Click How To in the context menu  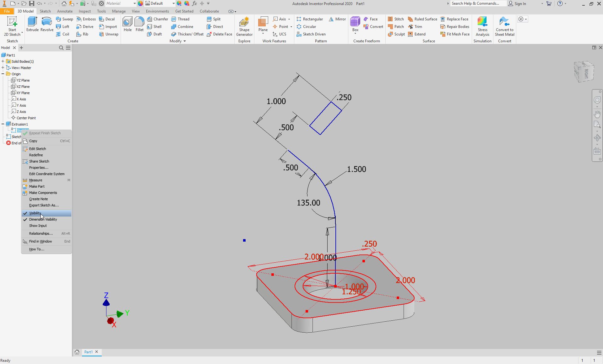click(36, 249)
